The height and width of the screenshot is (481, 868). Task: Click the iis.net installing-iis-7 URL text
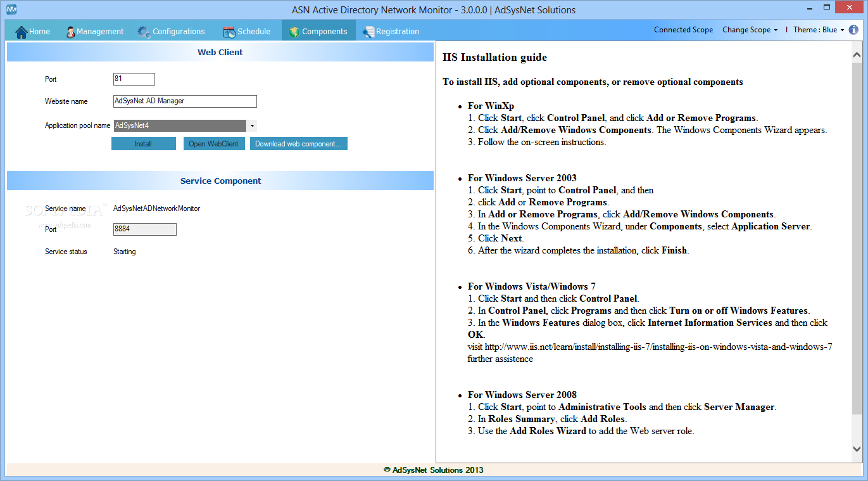click(x=658, y=347)
